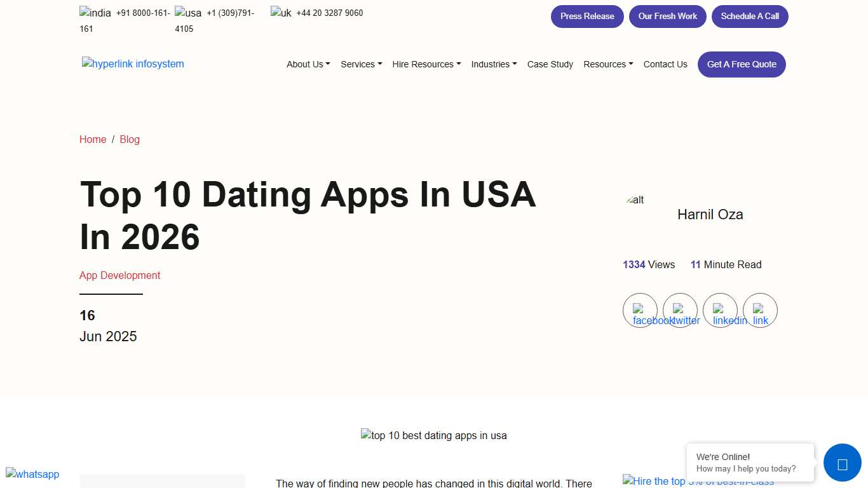Expand the Services dropdown
The height and width of the screenshot is (488, 868).
pos(361,64)
